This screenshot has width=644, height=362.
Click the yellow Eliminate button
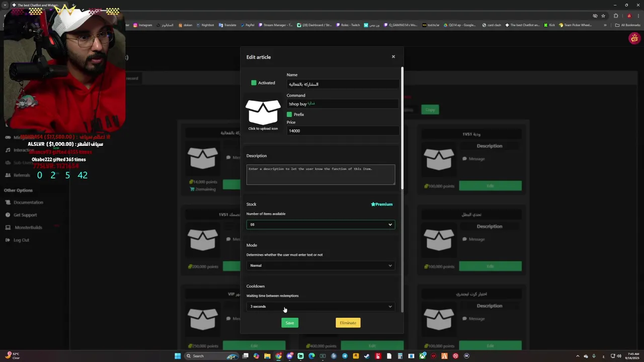348,323
